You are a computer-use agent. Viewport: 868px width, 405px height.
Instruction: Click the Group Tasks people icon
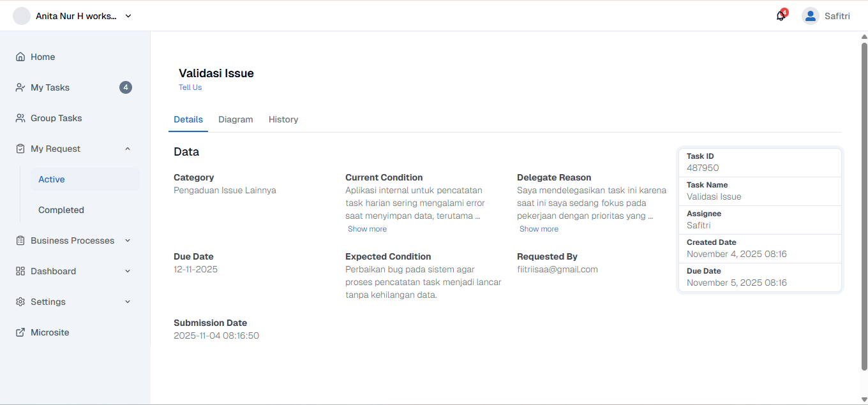pos(20,118)
